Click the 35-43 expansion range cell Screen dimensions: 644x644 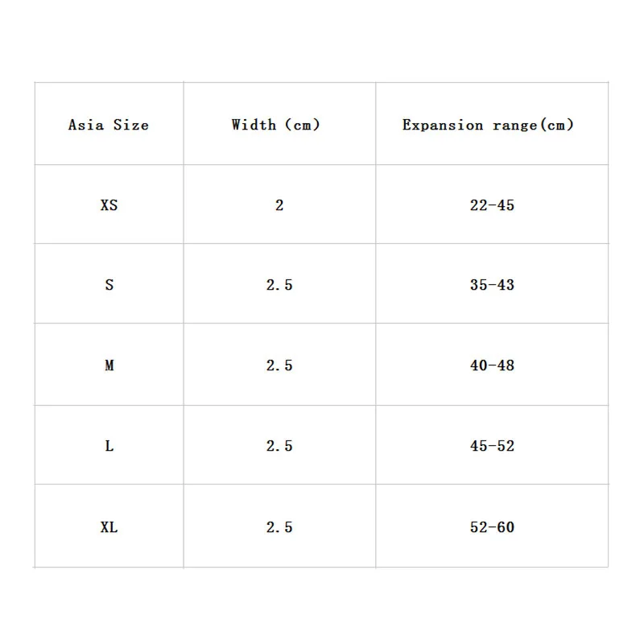pos(492,283)
